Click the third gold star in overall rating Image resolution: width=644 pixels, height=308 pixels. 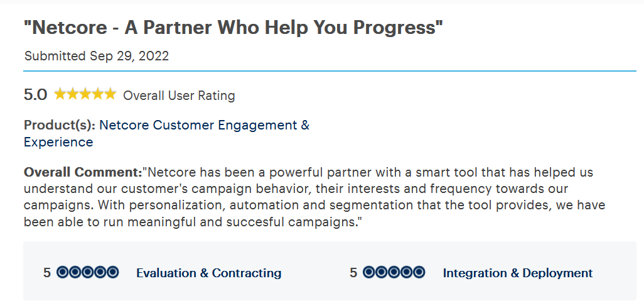(85, 94)
